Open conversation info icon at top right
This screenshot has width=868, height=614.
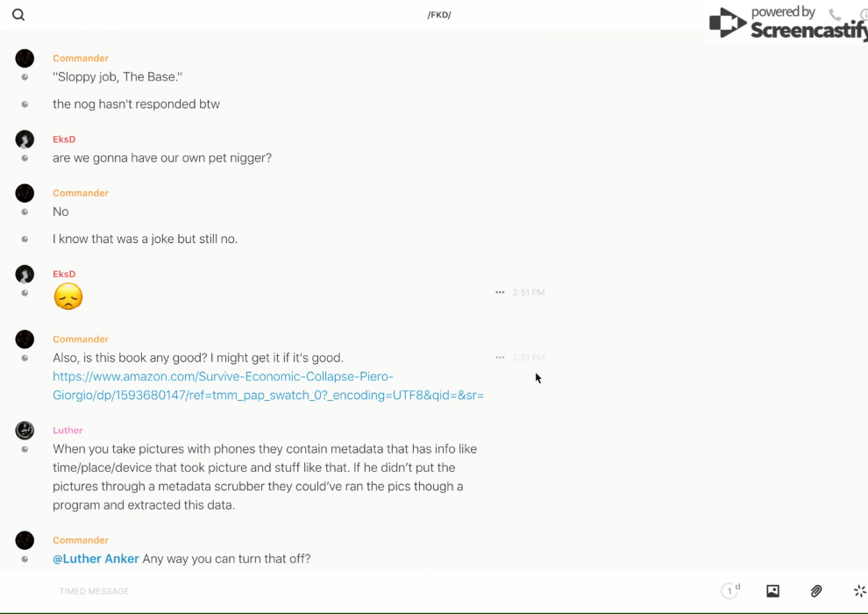tap(863, 15)
